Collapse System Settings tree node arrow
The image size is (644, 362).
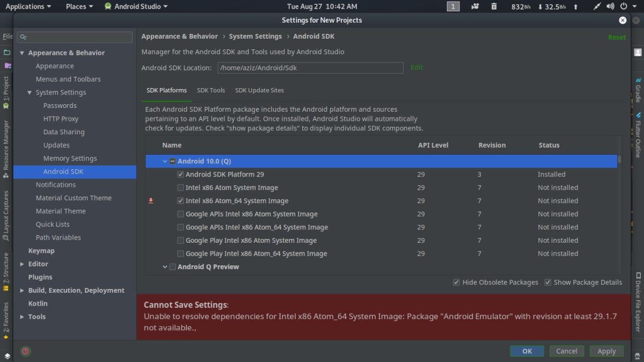pos(30,92)
